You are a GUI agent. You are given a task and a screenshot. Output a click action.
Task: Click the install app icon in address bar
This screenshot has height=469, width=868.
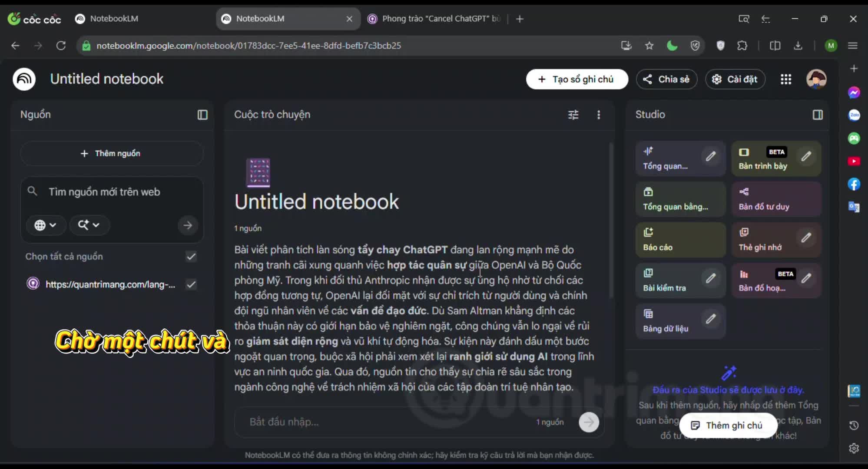click(626, 46)
